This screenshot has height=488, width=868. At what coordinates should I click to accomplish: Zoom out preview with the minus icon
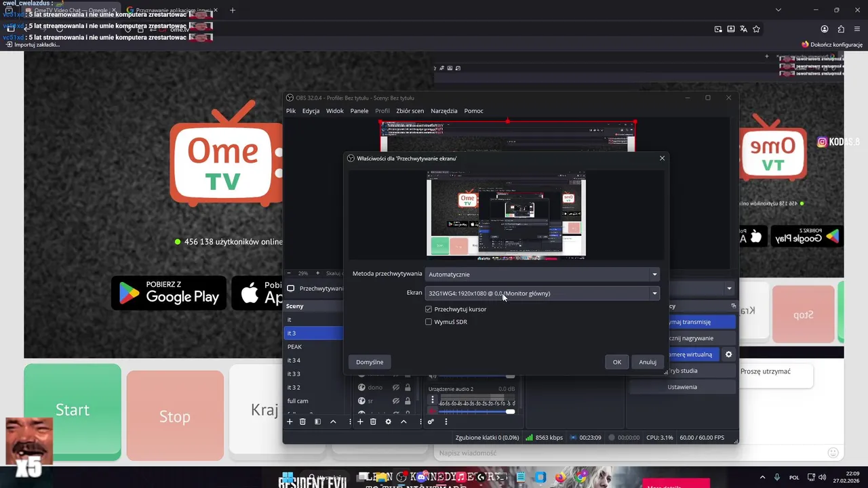[288, 273]
